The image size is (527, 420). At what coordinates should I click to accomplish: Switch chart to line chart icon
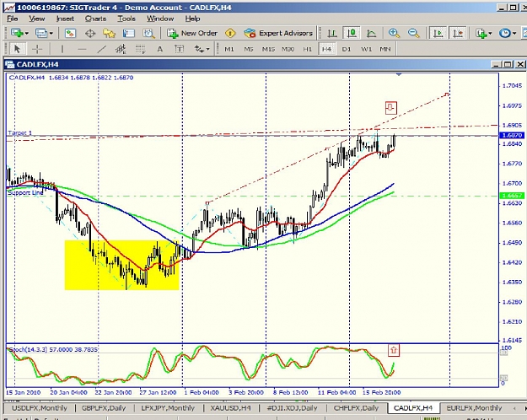pos(371,33)
